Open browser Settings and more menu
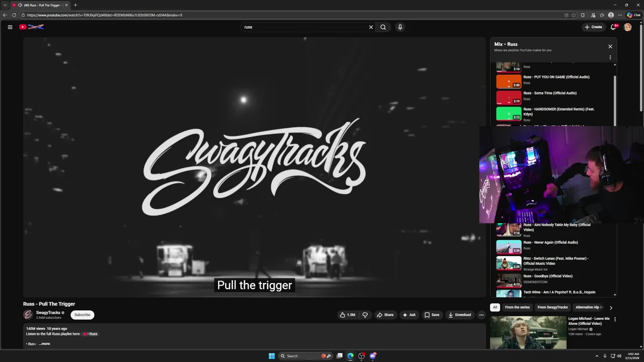644x362 pixels. [620, 15]
